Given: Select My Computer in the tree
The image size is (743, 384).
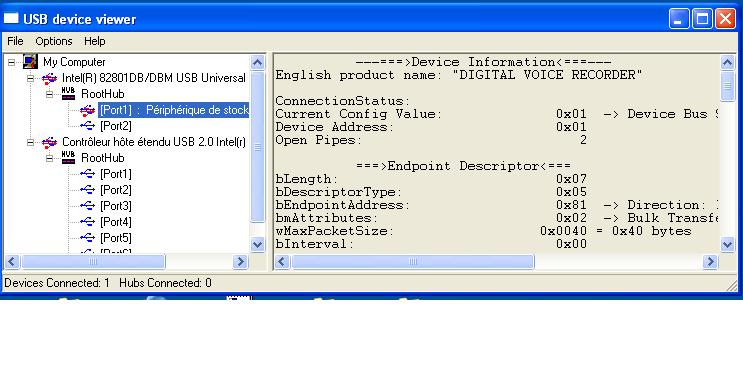Looking at the screenshot, I should [x=74, y=62].
